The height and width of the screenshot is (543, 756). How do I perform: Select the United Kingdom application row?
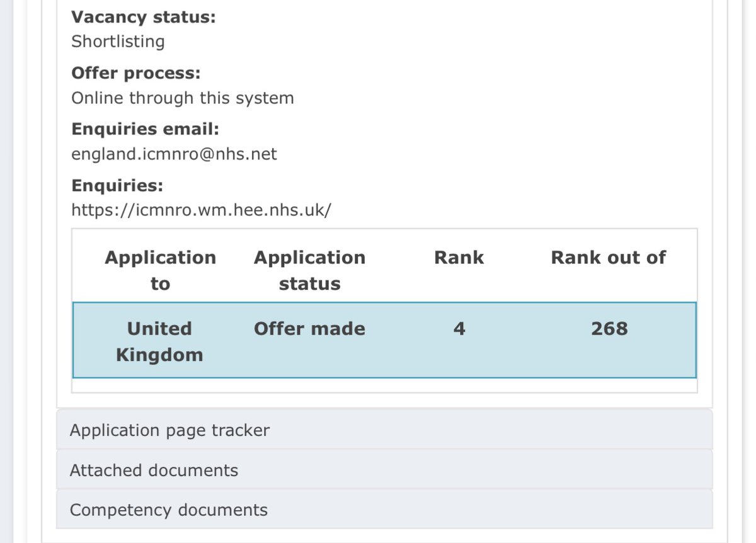click(x=384, y=340)
